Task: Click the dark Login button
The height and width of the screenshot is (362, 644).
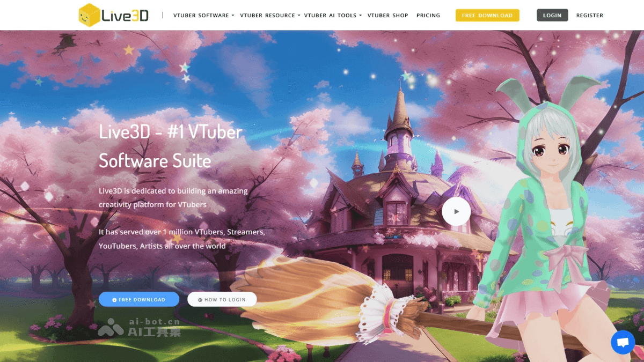Action: point(552,16)
